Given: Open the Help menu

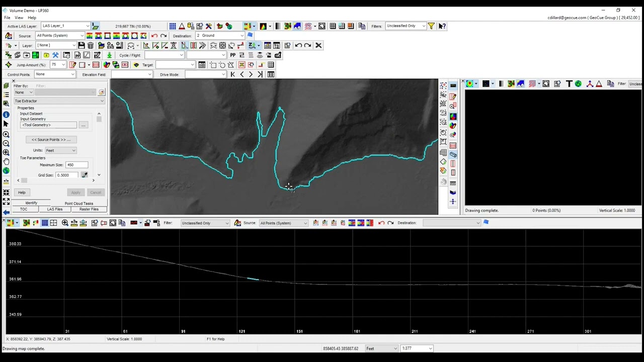Looking at the screenshot, I should pyautogui.click(x=32, y=18).
